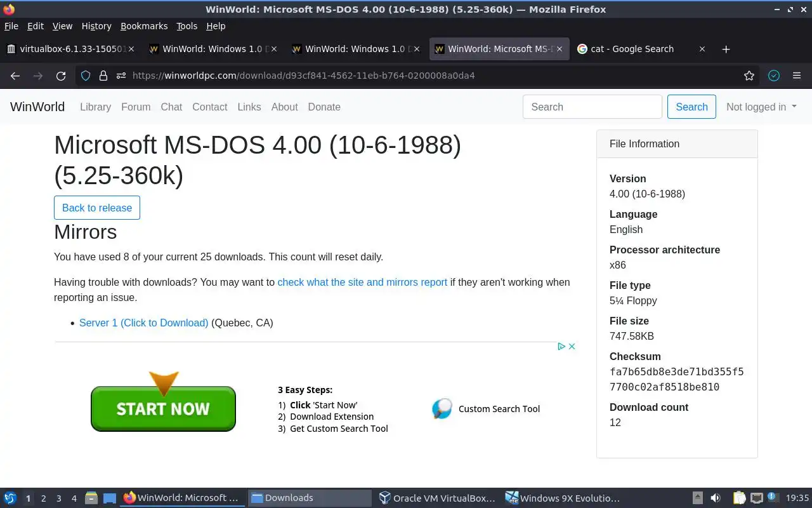Open the Downloads window from taskbar
Screen dimensions: 812x508
tap(310, 498)
